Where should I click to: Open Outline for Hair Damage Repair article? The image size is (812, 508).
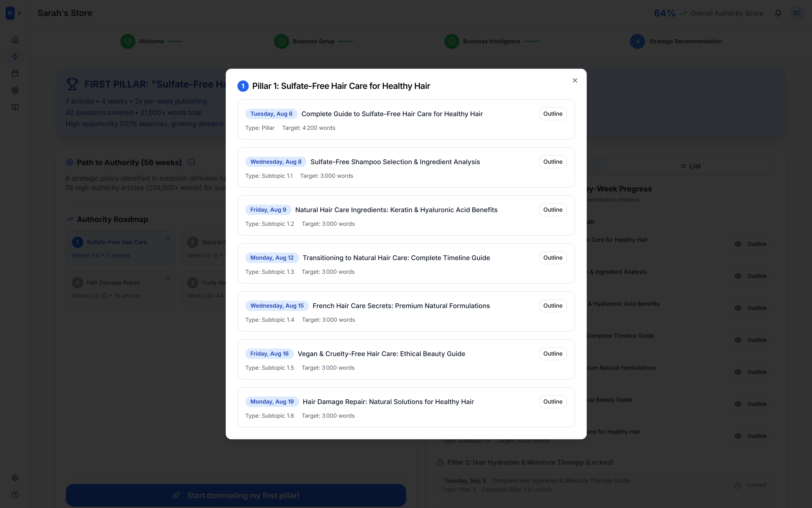pyautogui.click(x=553, y=401)
